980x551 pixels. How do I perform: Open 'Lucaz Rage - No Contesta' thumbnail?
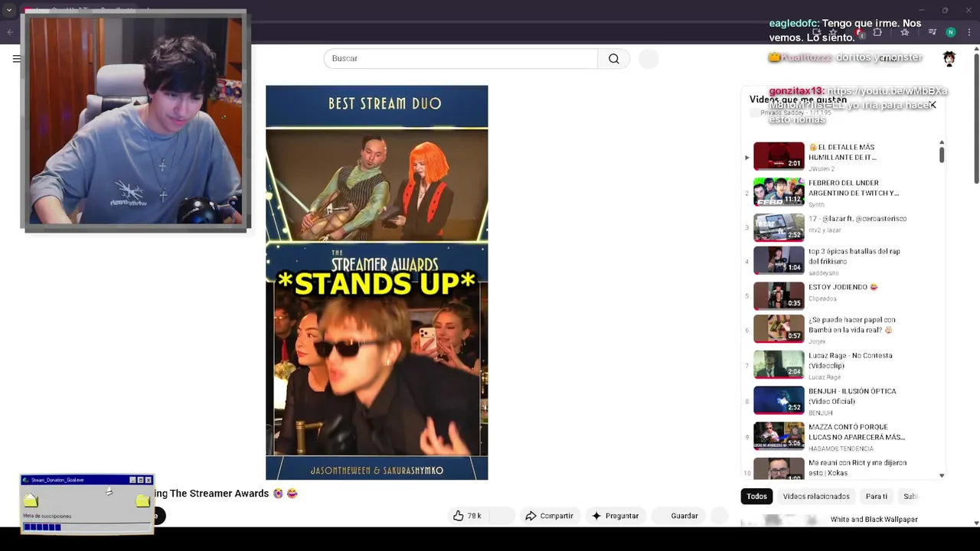pos(779,364)
